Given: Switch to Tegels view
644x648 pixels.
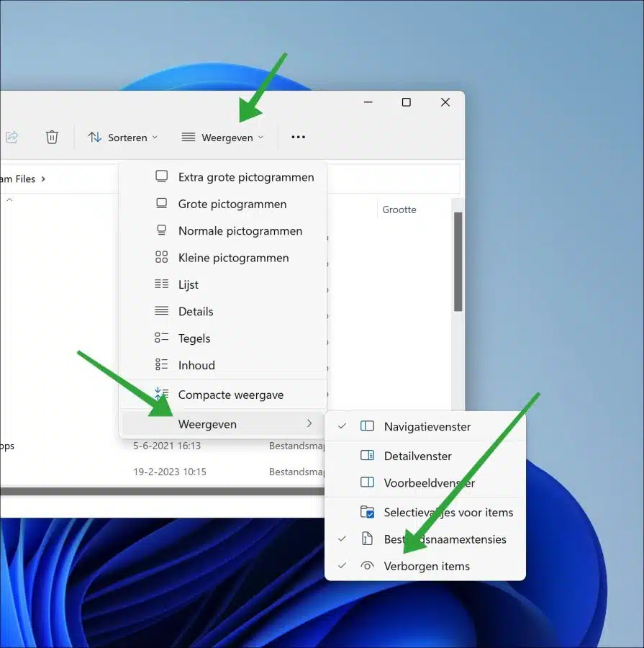Looking at the screenshot, I should 223,338.
